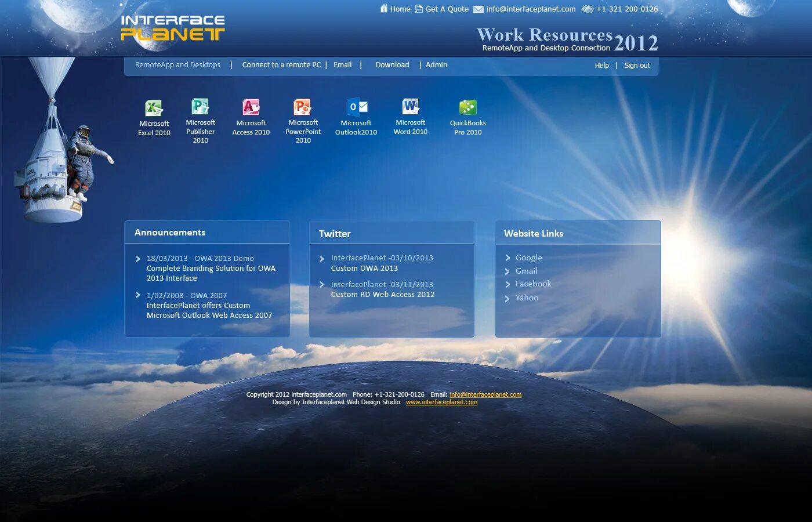The width and height of the screenshot is (812, 522).
Task: Open Microsoft PowerPoint 2010 icon
Action: pyautogui.click(x=303, y=107)
